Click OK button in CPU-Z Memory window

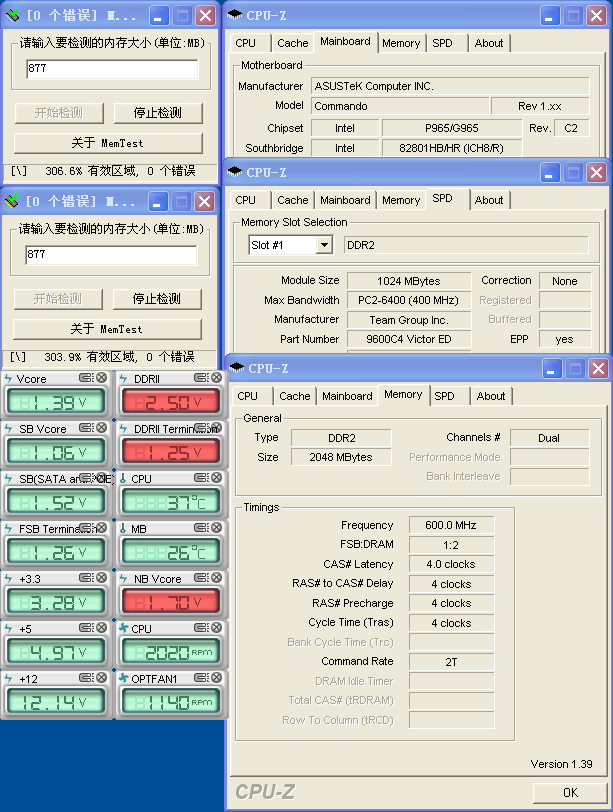coord(569,792)
